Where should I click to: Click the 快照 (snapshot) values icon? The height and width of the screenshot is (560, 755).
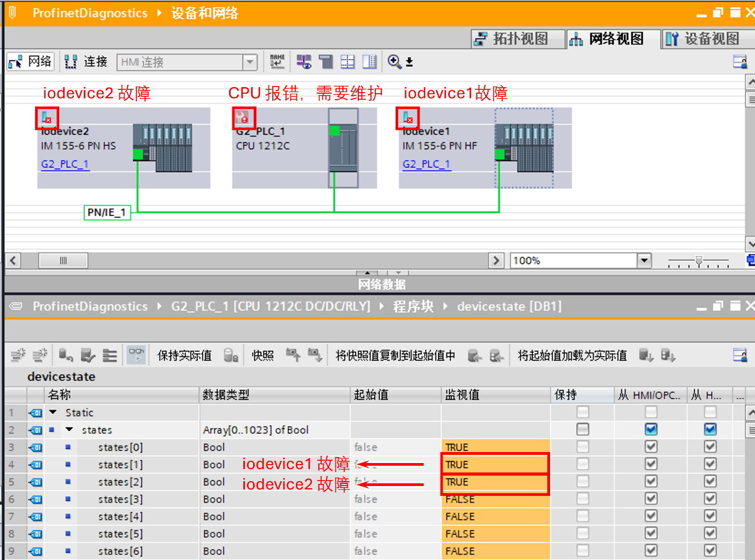pos(262,355)
